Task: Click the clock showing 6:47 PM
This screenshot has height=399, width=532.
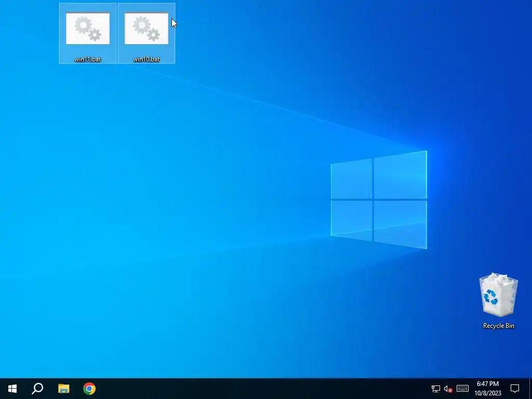Action: (487, 384)
